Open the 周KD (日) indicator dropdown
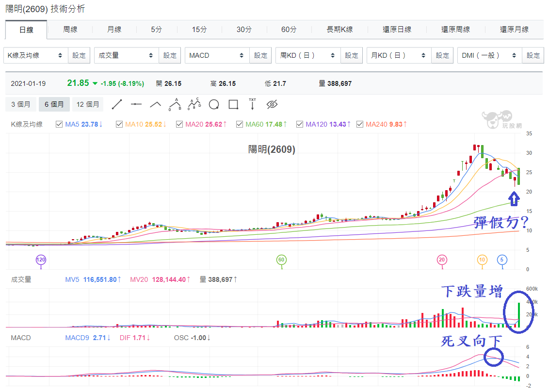The height and width of the screenshot is (392, 549). point(308,55)
